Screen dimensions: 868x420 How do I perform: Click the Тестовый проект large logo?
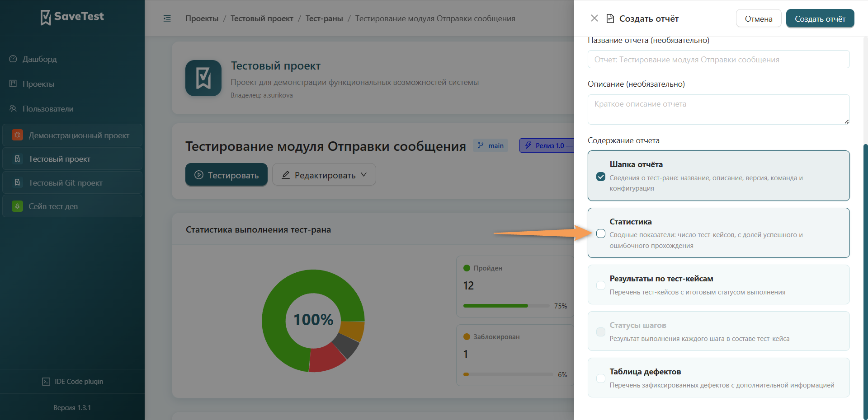click(x=203, y=78)
